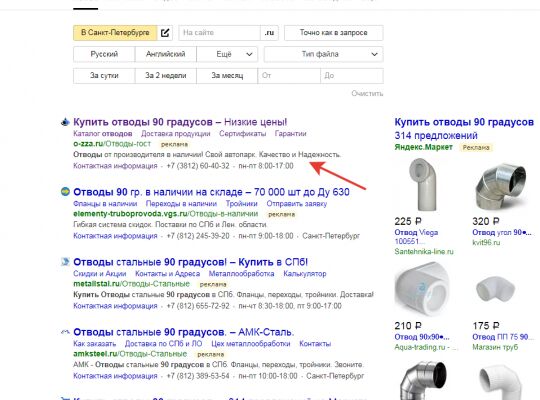Screen dimensions: 540x400
Task: Open Каталог отводов sitelink
Action: click(103, 134)
